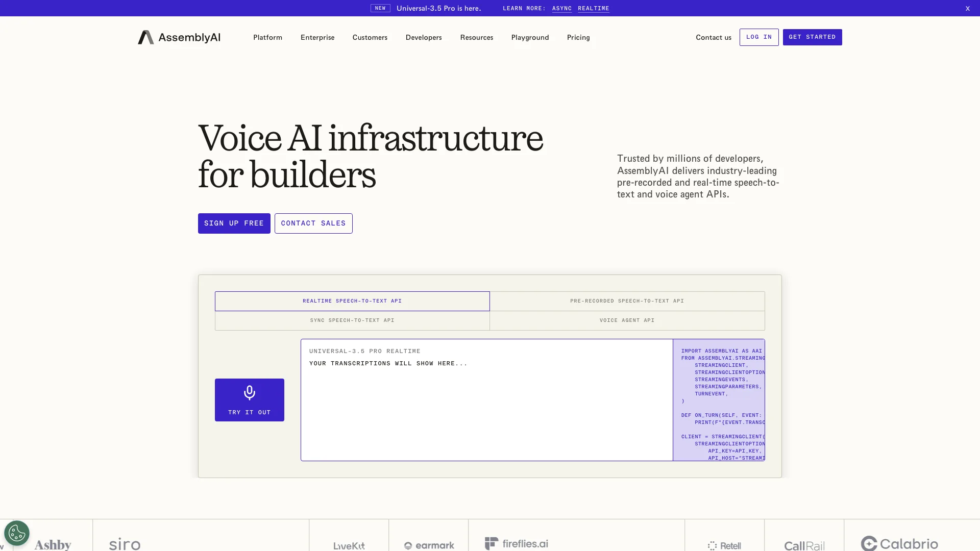The width and height of the screenshot is (980, 551).
Task: Open the Customers menu item
Action: click(370, 37)
